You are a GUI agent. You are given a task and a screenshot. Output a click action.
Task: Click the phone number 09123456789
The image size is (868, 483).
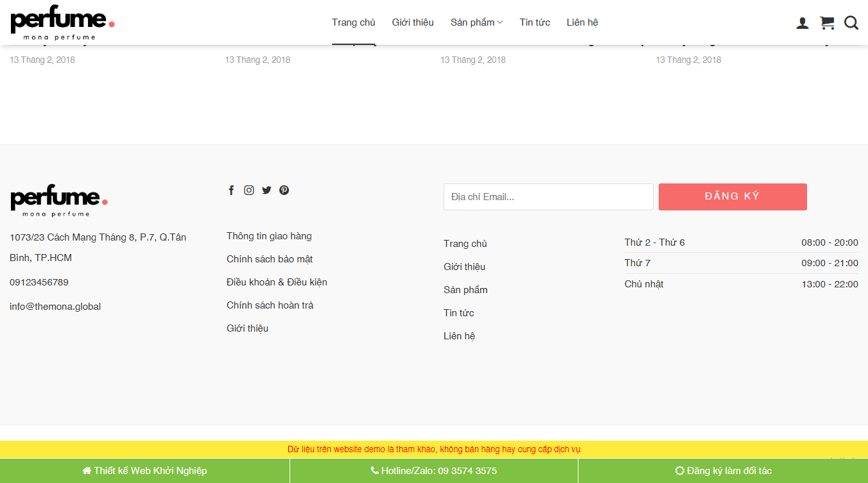point(39,282)
